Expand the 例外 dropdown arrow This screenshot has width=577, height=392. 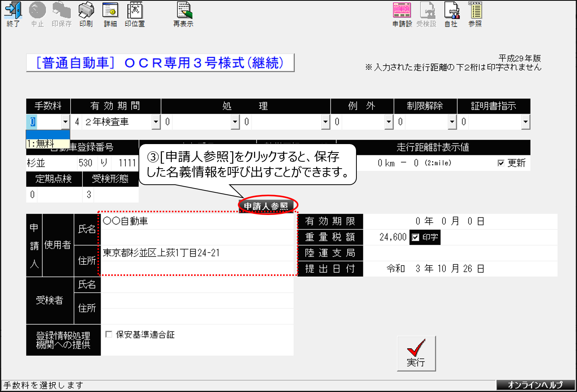point(389,122)
